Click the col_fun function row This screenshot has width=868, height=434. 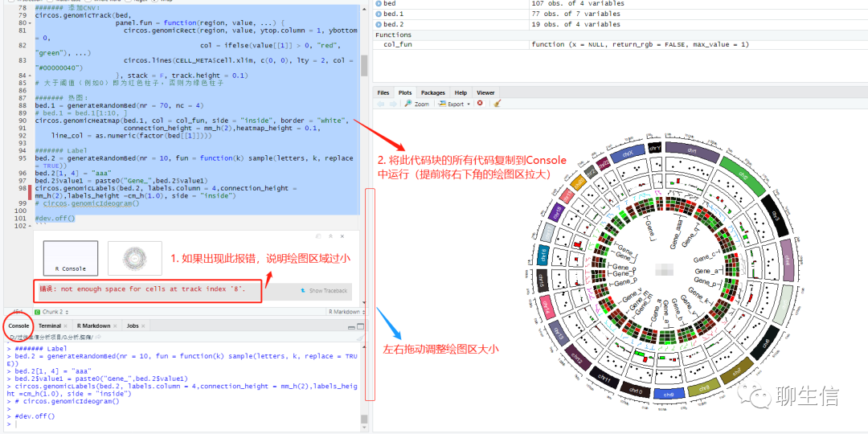(x=620, y=44)
